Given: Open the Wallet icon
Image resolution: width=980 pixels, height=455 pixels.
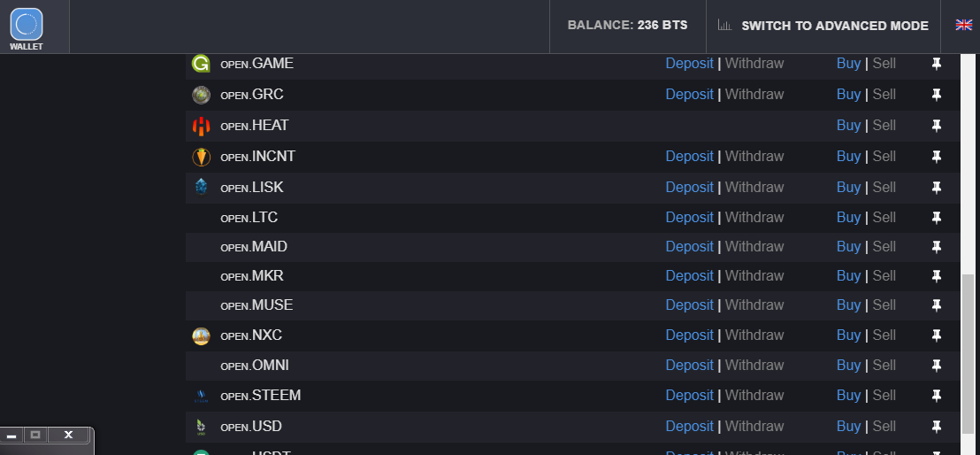Looking at the screenshot, I should point(27,26).
